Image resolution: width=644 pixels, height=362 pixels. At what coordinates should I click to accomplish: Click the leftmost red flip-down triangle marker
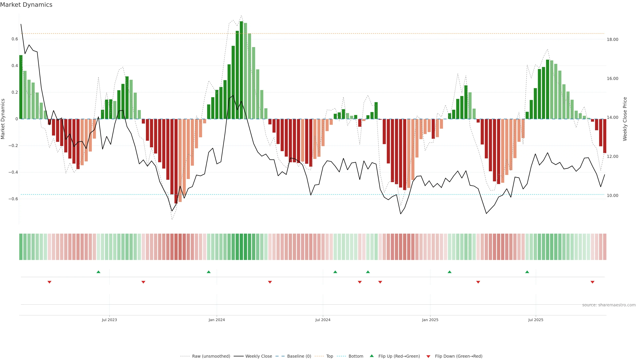49,282
